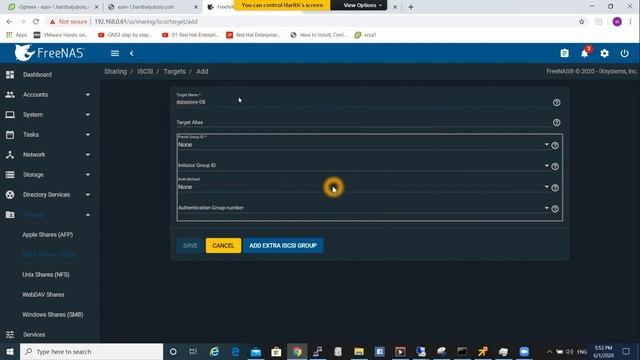Click the CANCEL button

[x=223, y=245]
